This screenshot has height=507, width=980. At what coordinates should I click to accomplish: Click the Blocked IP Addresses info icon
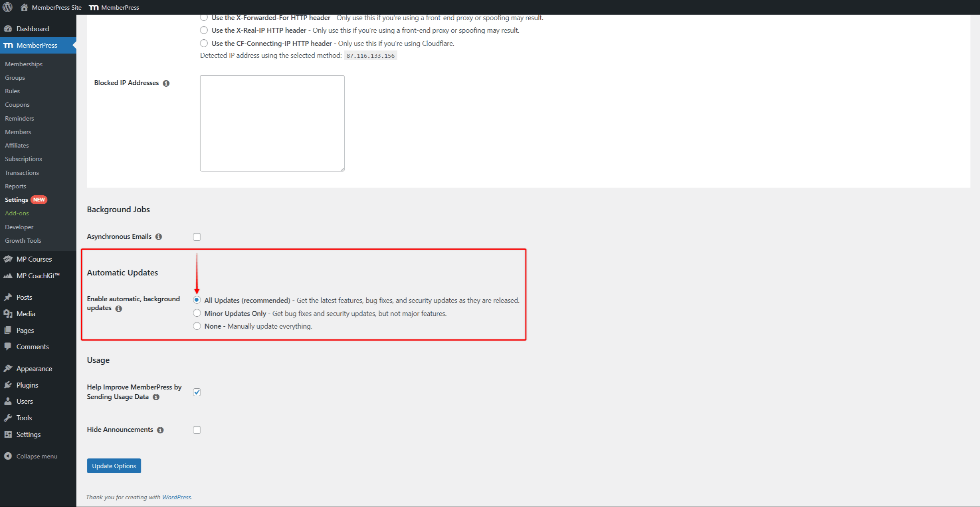tap(166, 83)
